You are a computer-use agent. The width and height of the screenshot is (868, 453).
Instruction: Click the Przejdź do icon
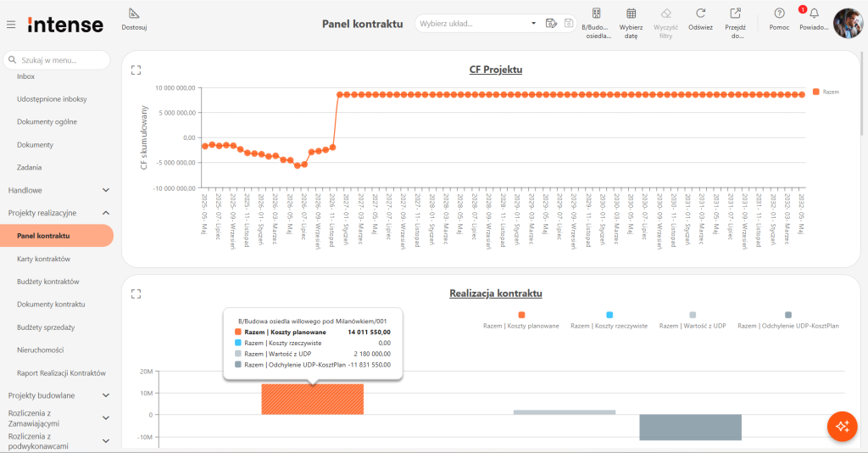(735, 14)
